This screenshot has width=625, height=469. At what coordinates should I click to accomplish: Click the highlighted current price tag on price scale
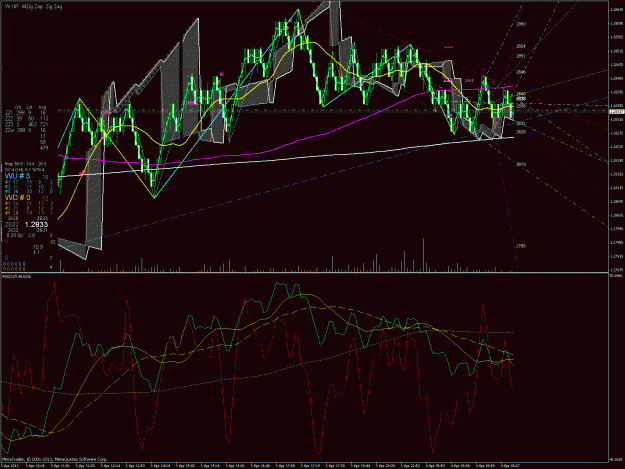617,112
